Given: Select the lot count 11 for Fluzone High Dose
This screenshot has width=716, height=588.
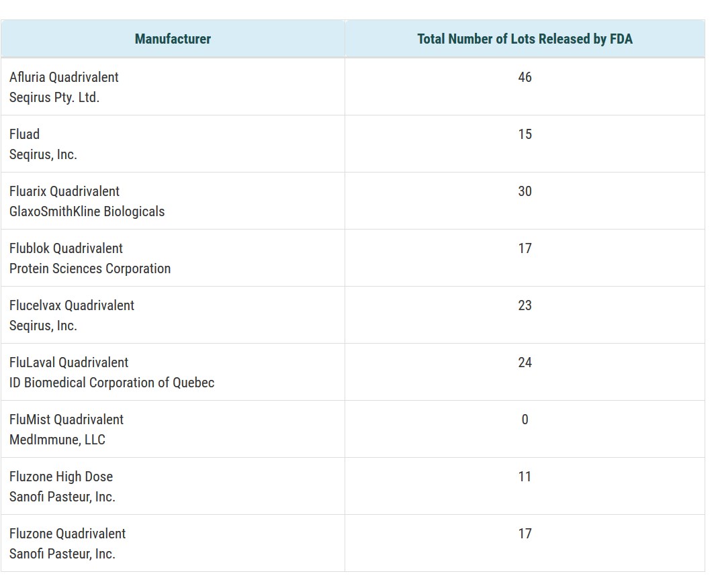Looking at the screenshot, I should pyautogui.click(x=525, y=477).
